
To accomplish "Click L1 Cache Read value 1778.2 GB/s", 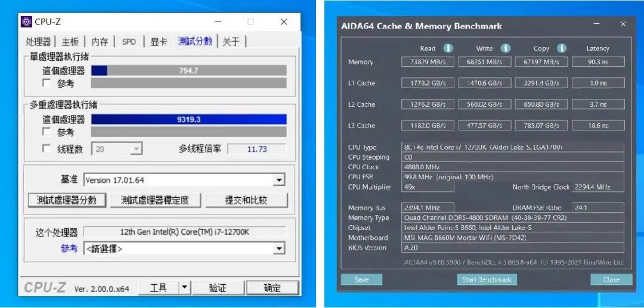I will (428, 83).
